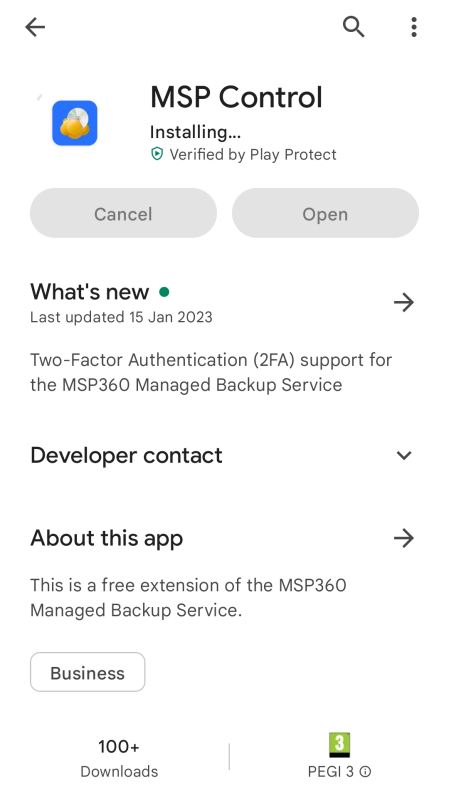Tap the MSP Control app icon
This screenshot has width=449, height=800.
(x=74, y=123)
